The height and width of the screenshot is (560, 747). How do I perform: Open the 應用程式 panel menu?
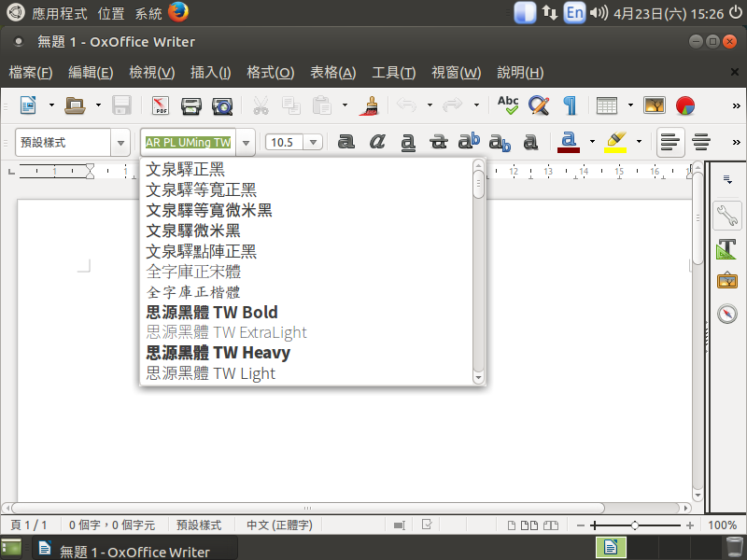60,13
